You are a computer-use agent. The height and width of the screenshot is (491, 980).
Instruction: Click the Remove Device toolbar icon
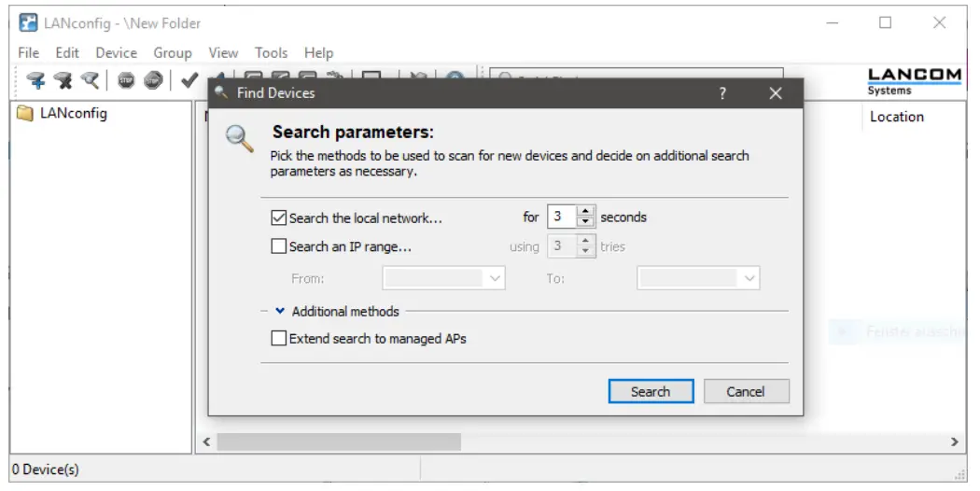[63, 80]
